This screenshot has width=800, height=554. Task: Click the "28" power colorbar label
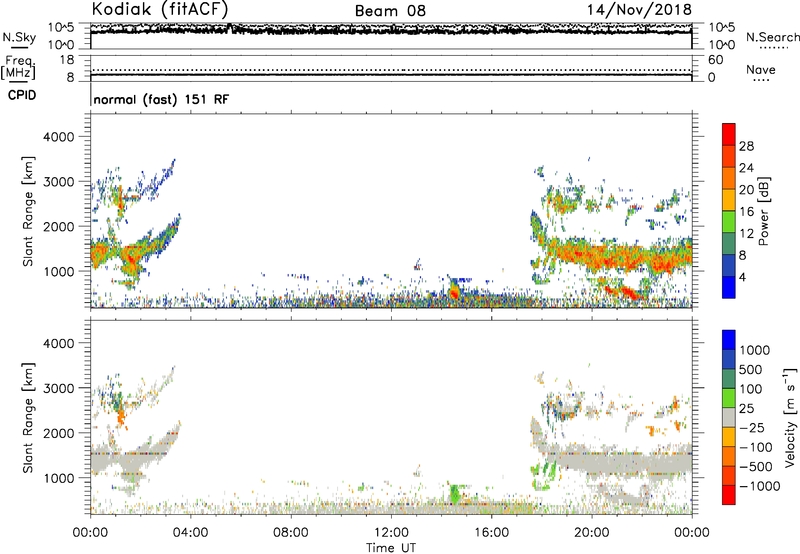(746, 146)
